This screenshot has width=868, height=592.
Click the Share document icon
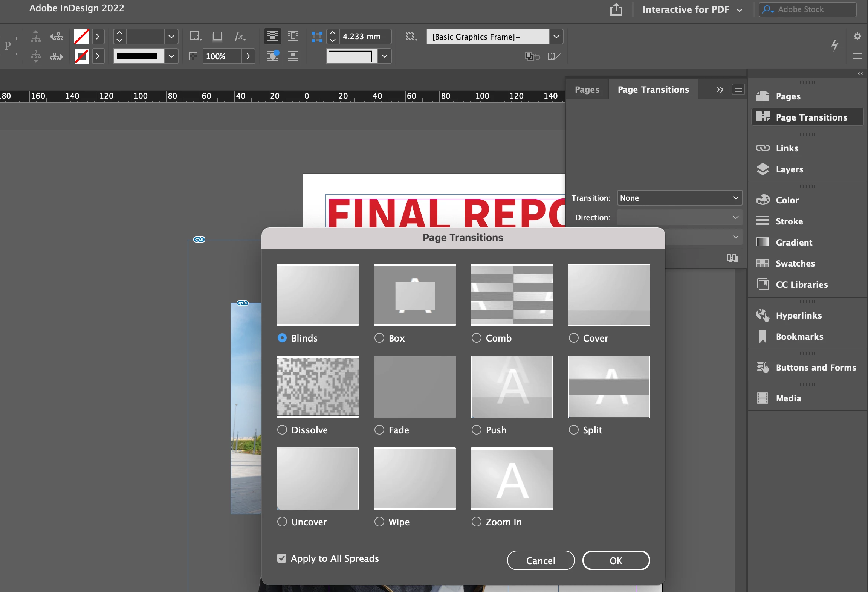tap(616, 9)
